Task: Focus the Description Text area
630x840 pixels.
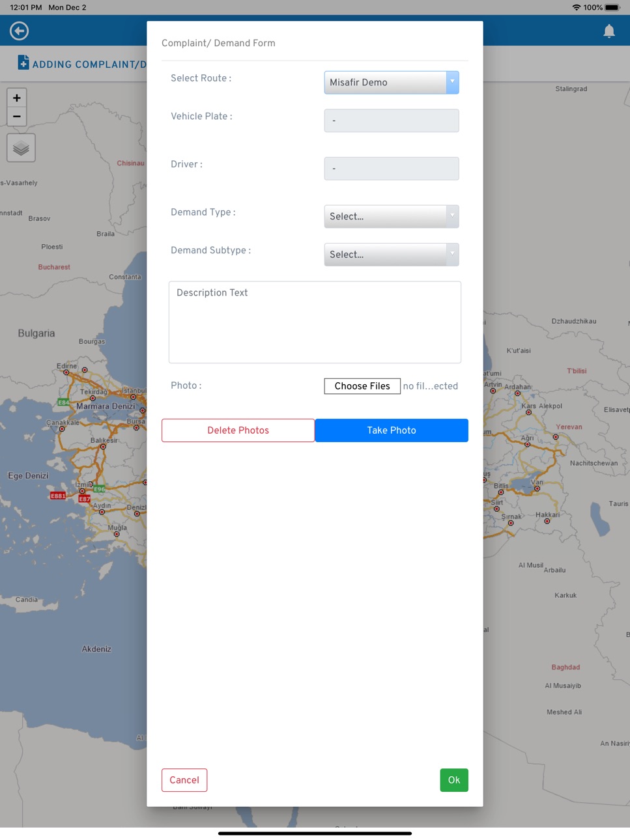Action: click(x=315, y=322)
